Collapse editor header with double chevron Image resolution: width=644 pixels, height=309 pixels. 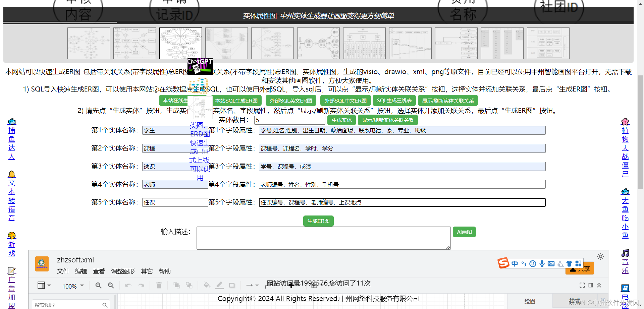tap(599, 285)
